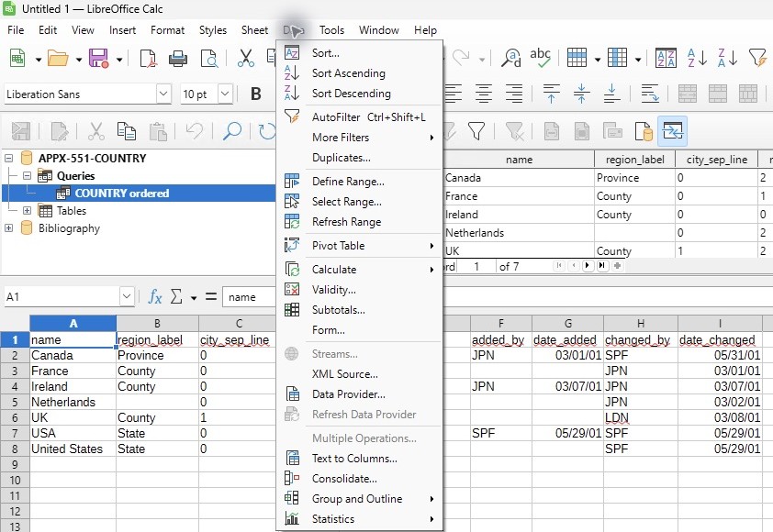The image size is (773, 532).
Task: Click the data source Find Record magnifier
Action: (x=231, y=131)
